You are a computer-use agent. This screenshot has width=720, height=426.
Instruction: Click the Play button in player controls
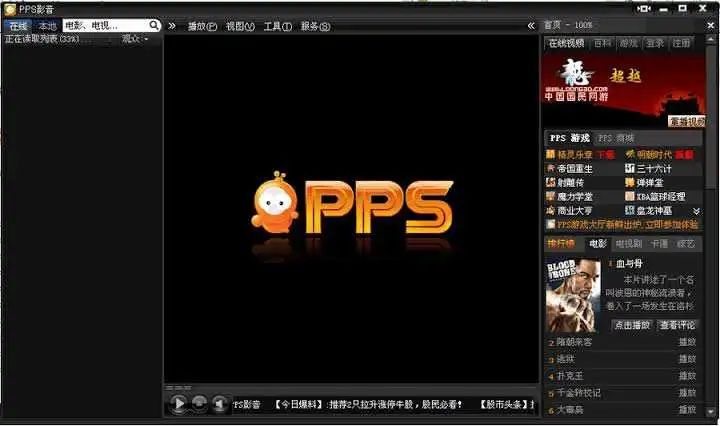(178, 404)
